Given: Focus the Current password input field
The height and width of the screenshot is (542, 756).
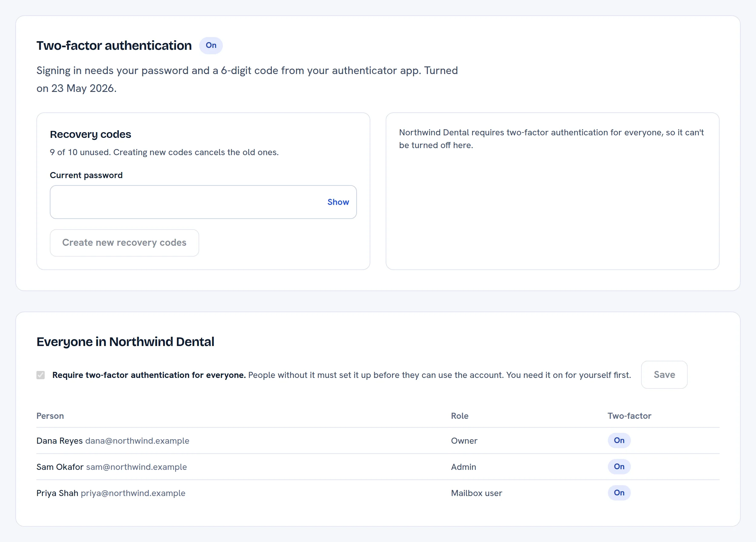Looking at the screenshot, I should coord(203,202).
